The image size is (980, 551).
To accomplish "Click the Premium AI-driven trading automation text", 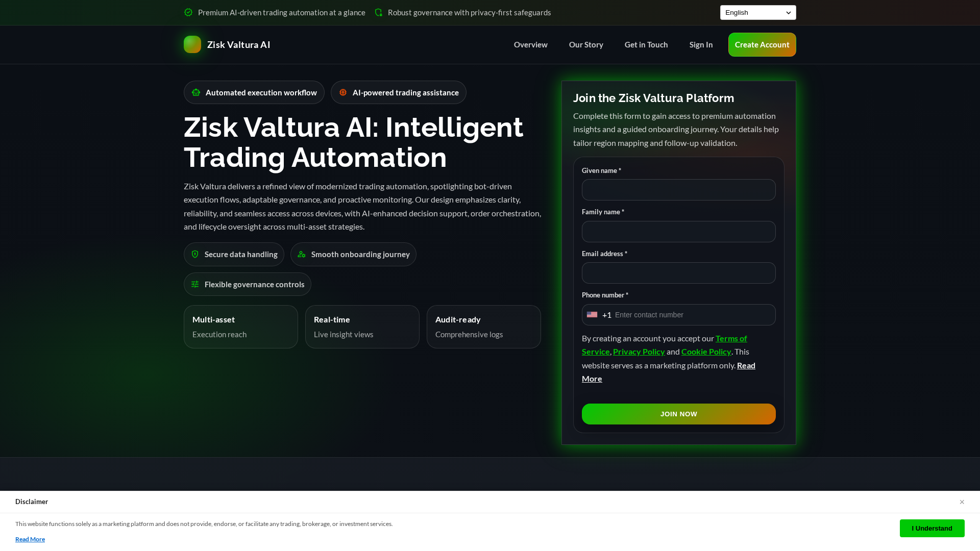I will point(282,12).
